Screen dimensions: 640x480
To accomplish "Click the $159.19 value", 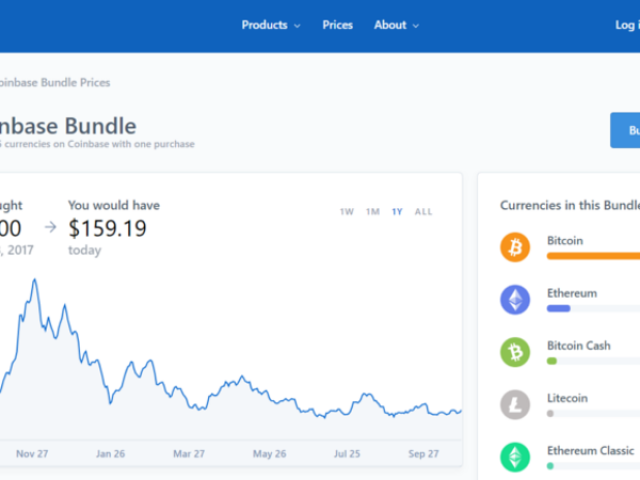I will pos(107,228).
